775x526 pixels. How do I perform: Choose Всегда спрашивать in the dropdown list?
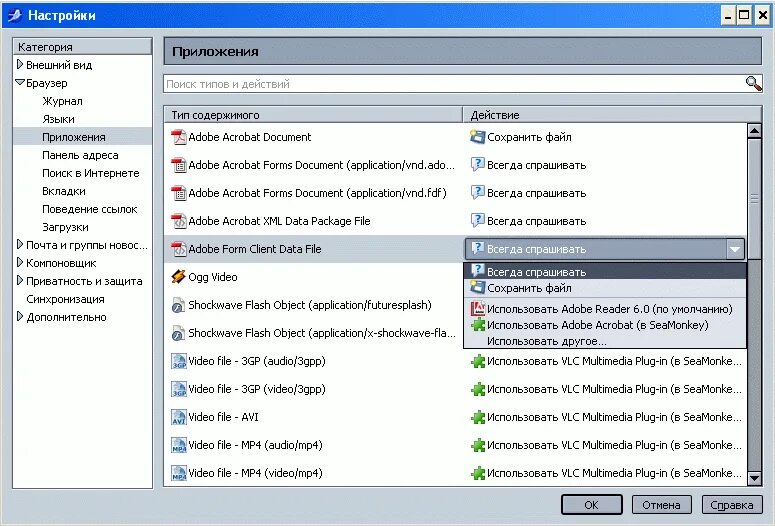click(604, 271)
